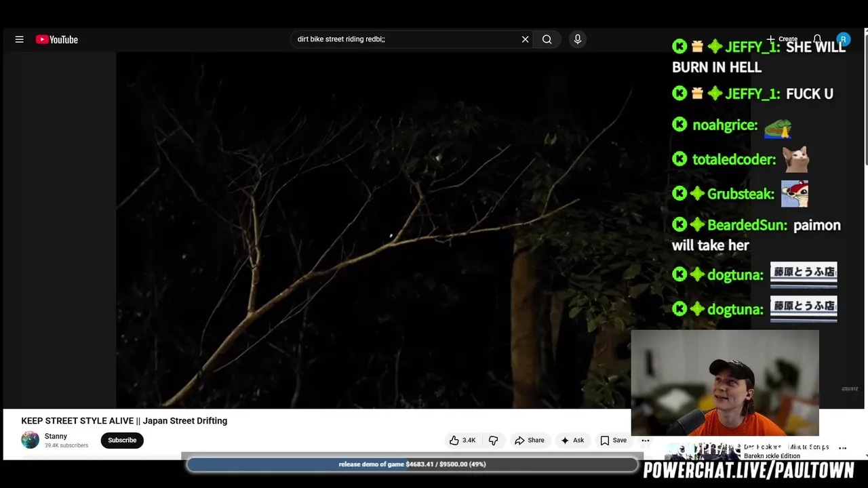The width and height of the screenshot is (868, 488).
Task: Start voice search with the microphone icon
Action: (578, 39)
